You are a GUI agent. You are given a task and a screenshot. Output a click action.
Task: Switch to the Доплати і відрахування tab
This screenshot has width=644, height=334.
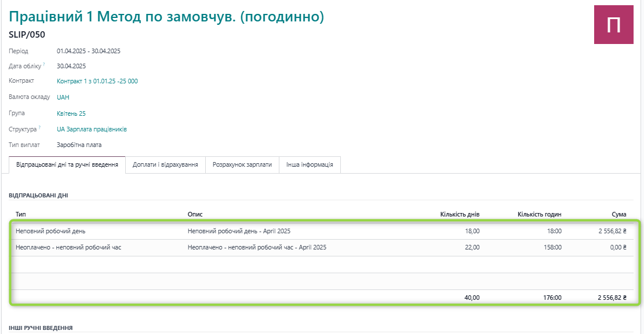click(x=165, y=165)
